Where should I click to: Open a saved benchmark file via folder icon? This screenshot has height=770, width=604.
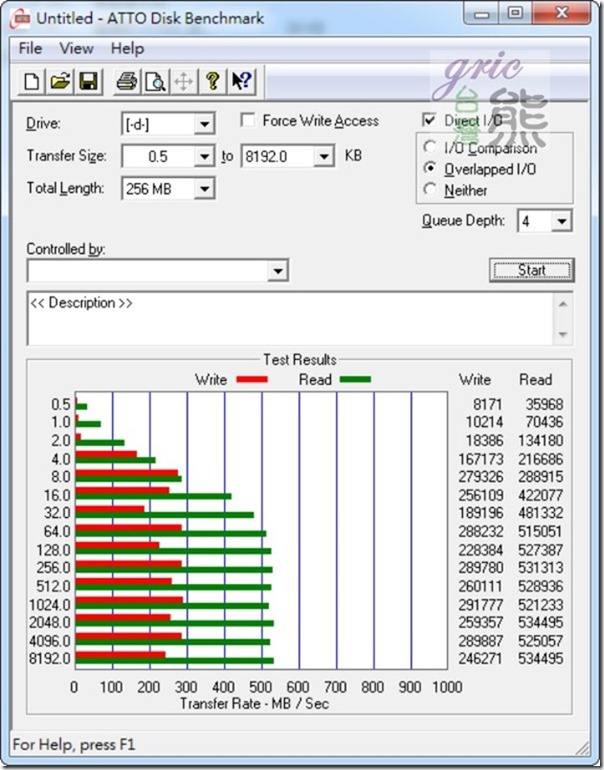60,81
